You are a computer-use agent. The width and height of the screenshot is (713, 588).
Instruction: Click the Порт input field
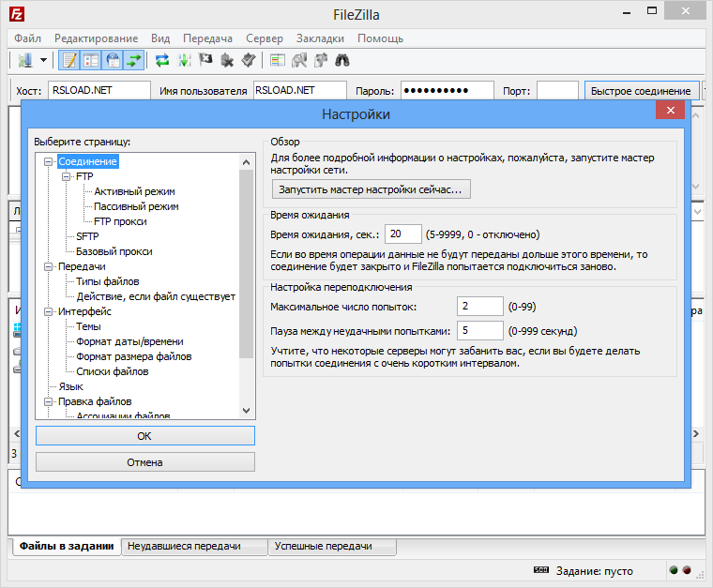[557, 90]
